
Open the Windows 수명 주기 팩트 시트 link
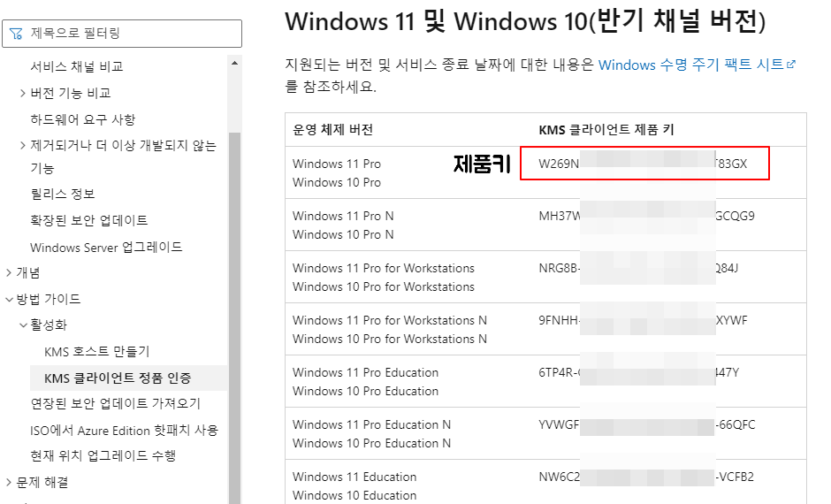(x=691, y=65)
